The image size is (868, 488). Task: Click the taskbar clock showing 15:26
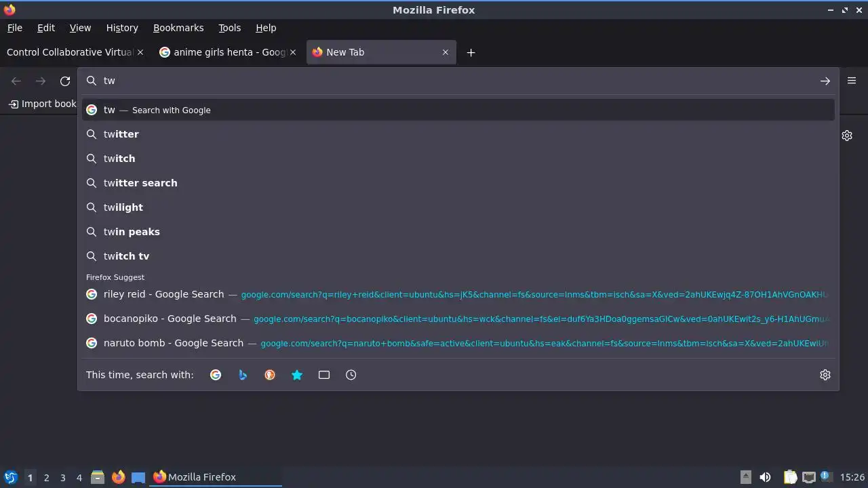click(852, 477)
